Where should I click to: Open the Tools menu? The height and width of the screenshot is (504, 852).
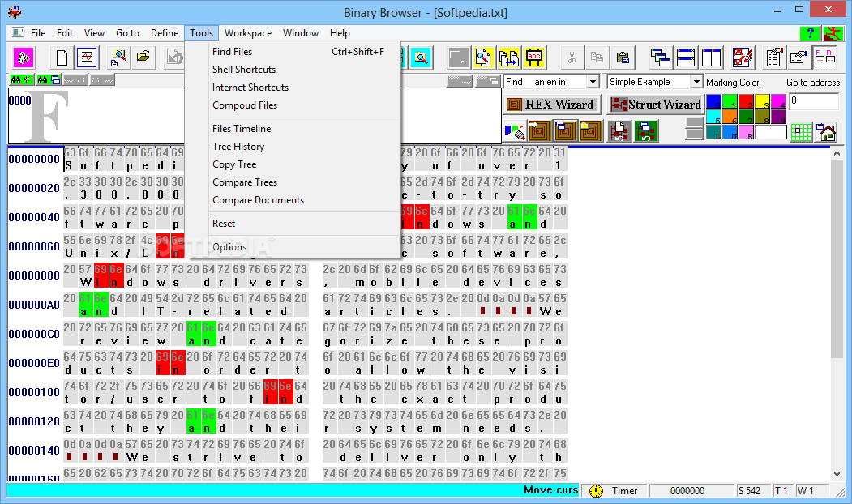[x=201, y=33]
